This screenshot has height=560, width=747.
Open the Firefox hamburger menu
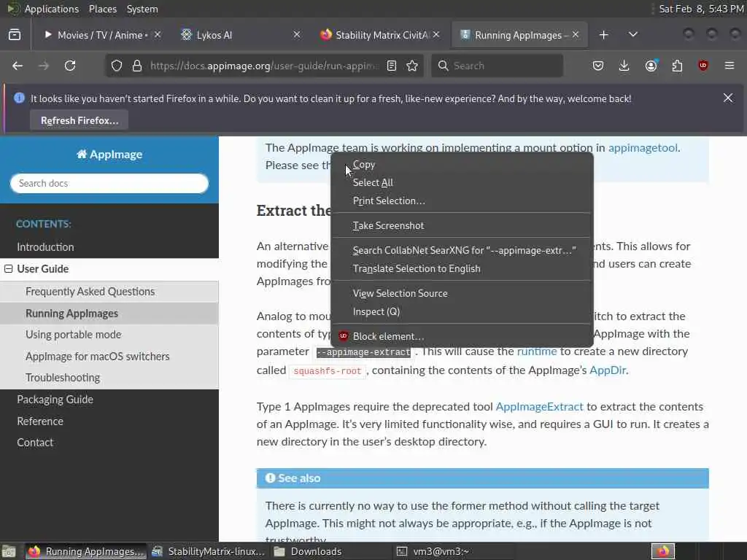pos(729,66)
